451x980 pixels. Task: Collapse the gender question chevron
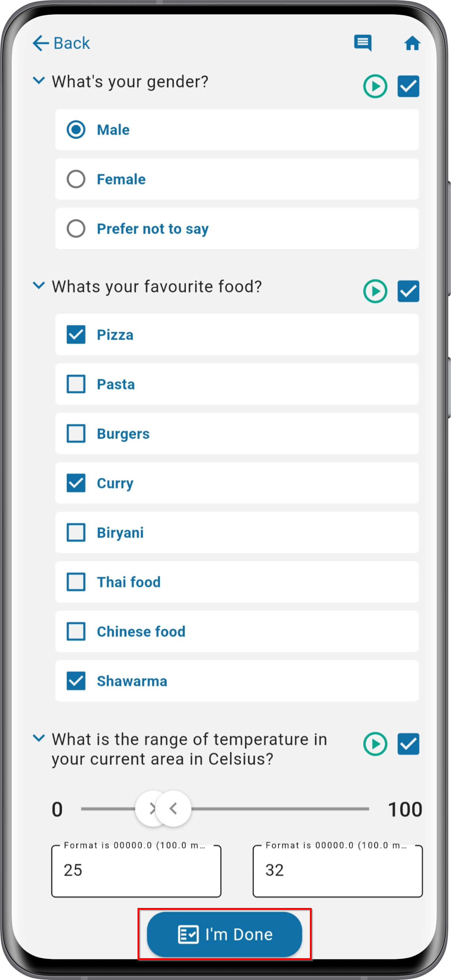pos(39,80)
